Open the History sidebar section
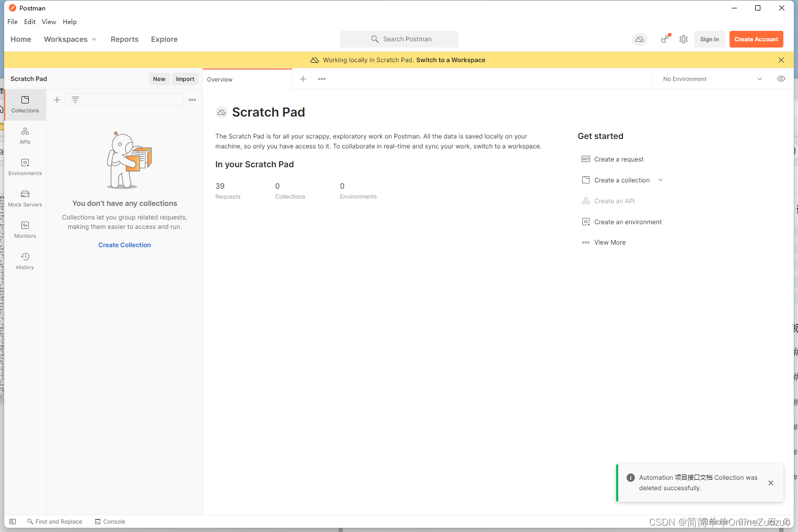 (25, 261)
